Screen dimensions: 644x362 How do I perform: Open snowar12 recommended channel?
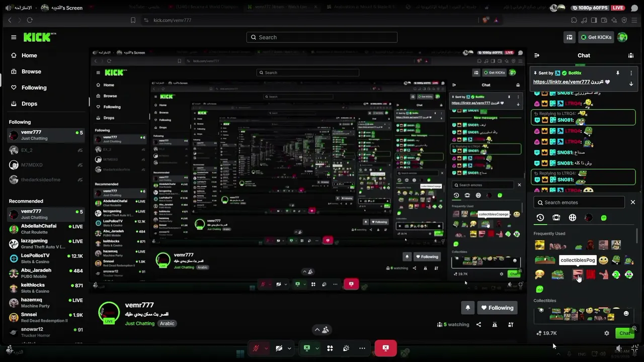click(45, 332)
